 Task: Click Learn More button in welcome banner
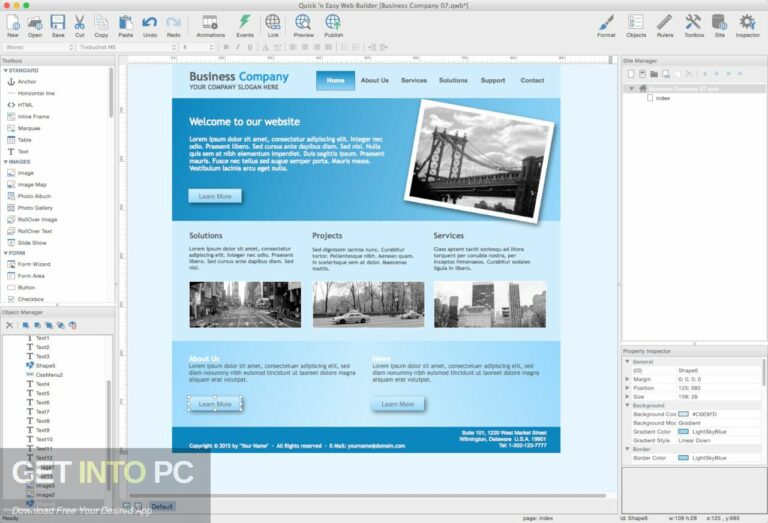[x=215, y=196]
